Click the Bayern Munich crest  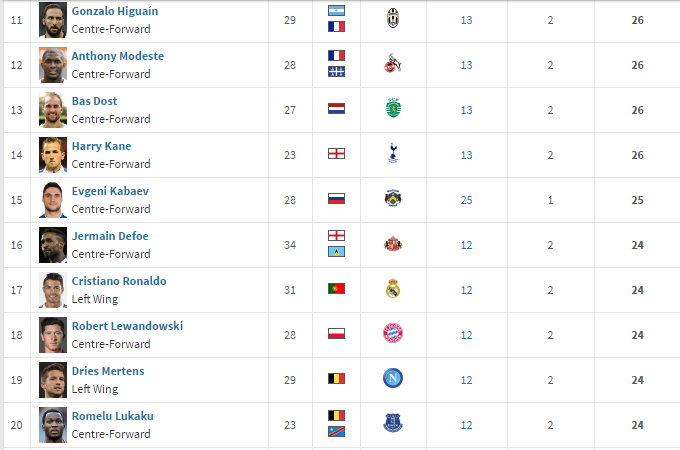point(393,333)
